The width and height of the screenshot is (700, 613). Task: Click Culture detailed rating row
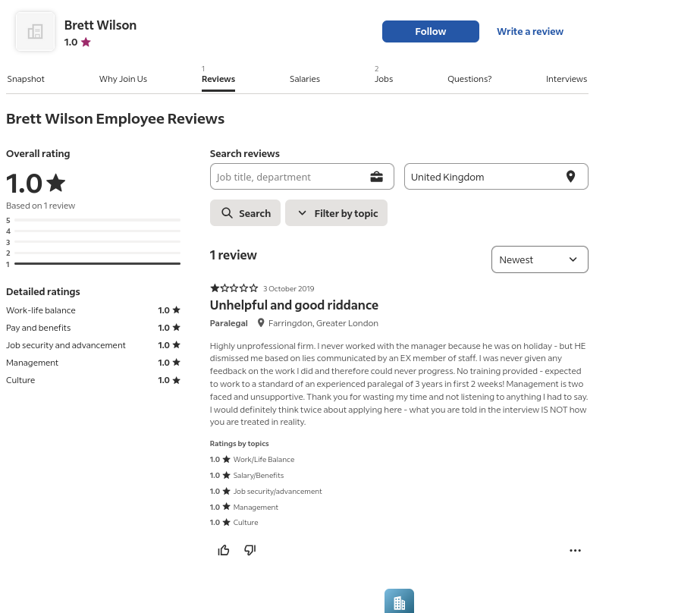point(93,380)
